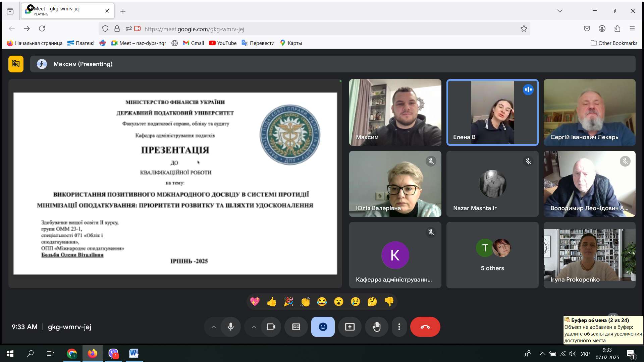Click the more options three-dot menu icon
644x362 pixels.
point(398,327)
